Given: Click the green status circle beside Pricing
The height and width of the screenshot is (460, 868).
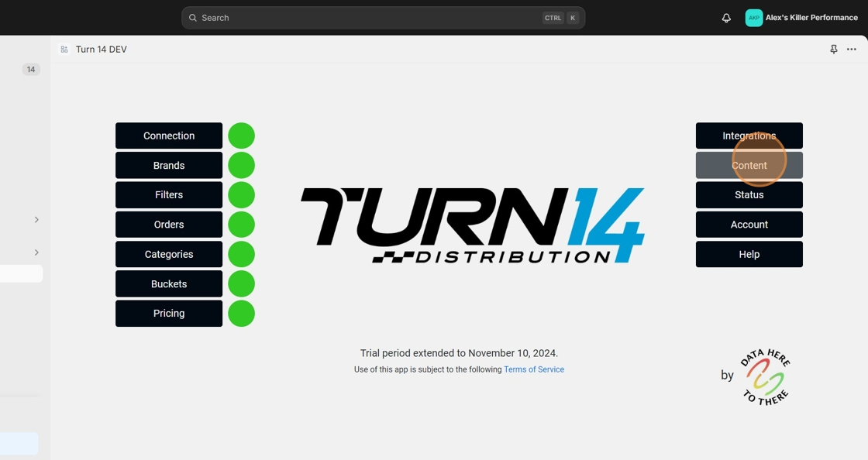Looking at the screenshot, I should (241, 314).
